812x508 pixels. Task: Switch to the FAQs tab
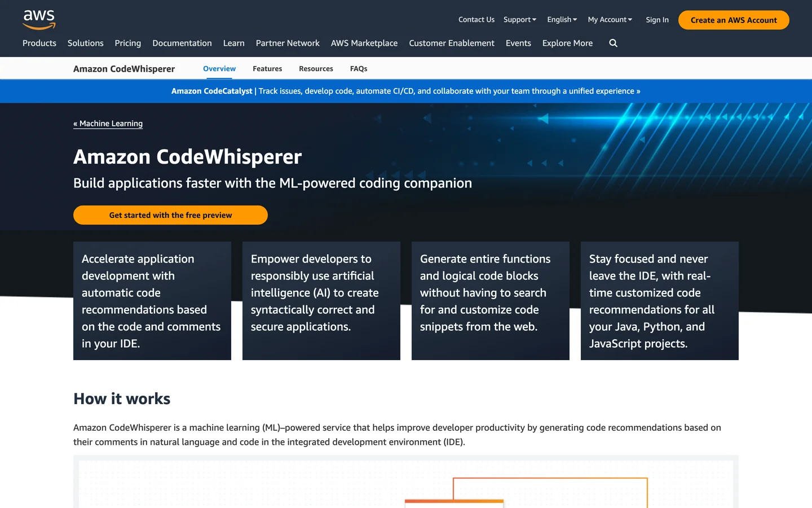click(359, 68)
